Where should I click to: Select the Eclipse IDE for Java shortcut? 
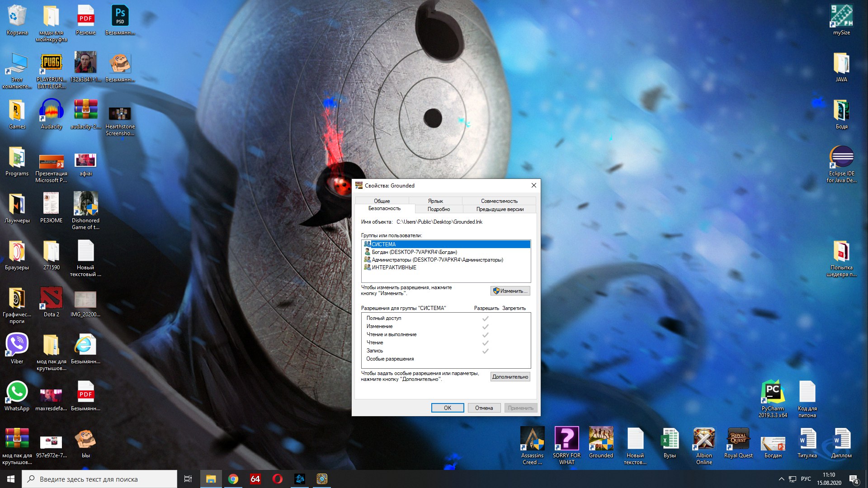click(841, 164)
